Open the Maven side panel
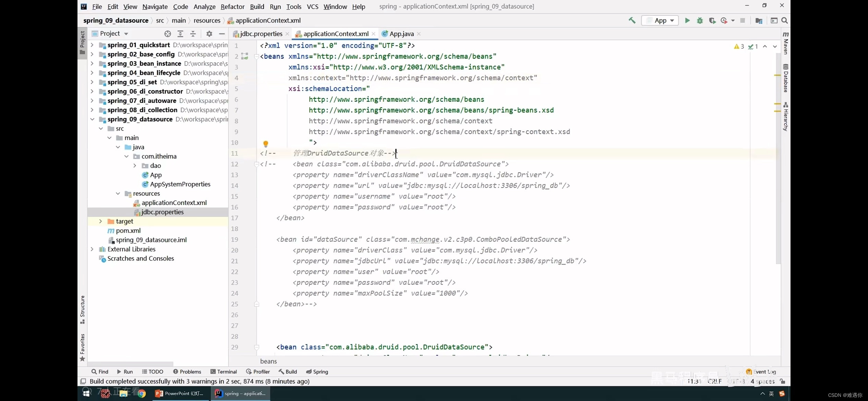The image size is (868, 401). [x=786, y=42]
